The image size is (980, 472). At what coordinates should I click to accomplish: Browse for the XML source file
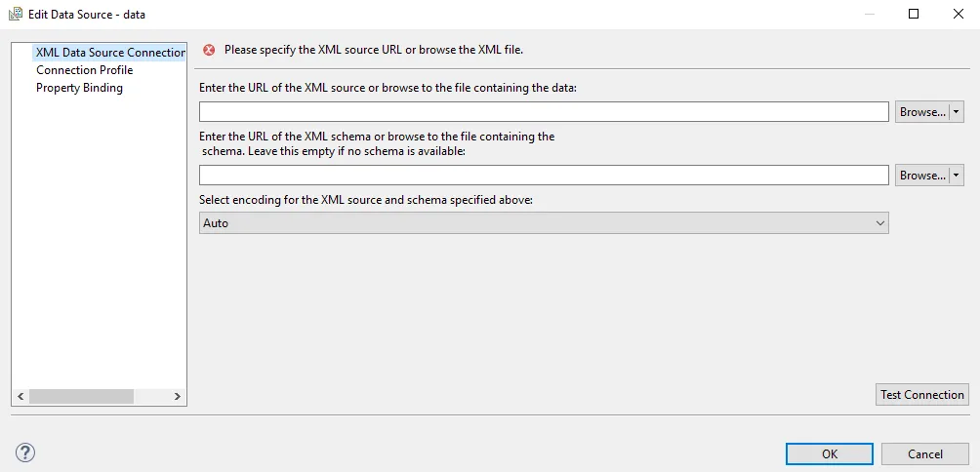[921, 112]
